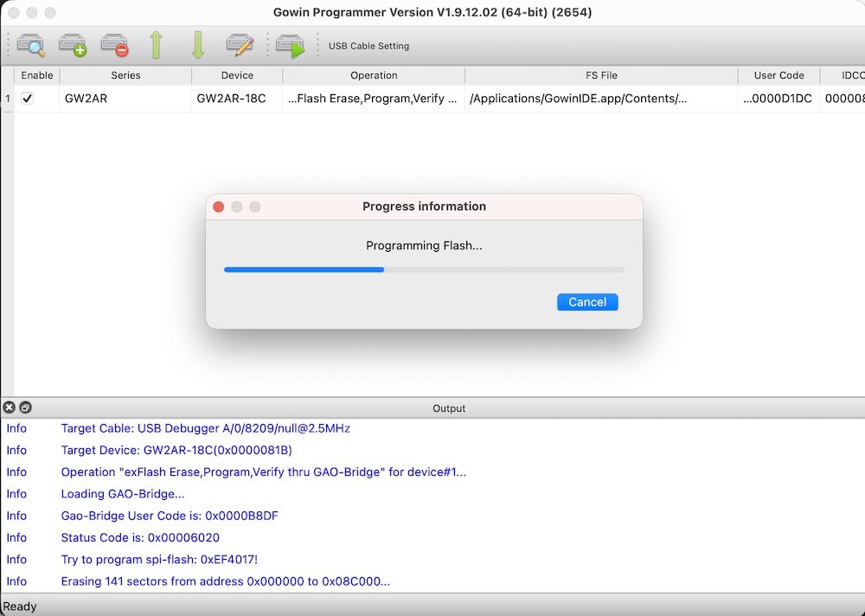Viewport: 865px width, 616px height.
Task: Open USB Cable Setting
Action: pos(368,46)
